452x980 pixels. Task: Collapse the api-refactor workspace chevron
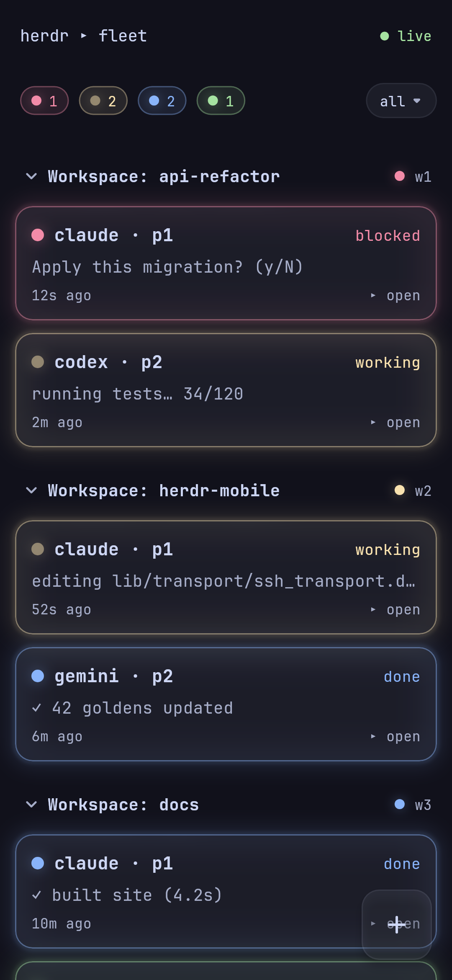tap(31, 176)
